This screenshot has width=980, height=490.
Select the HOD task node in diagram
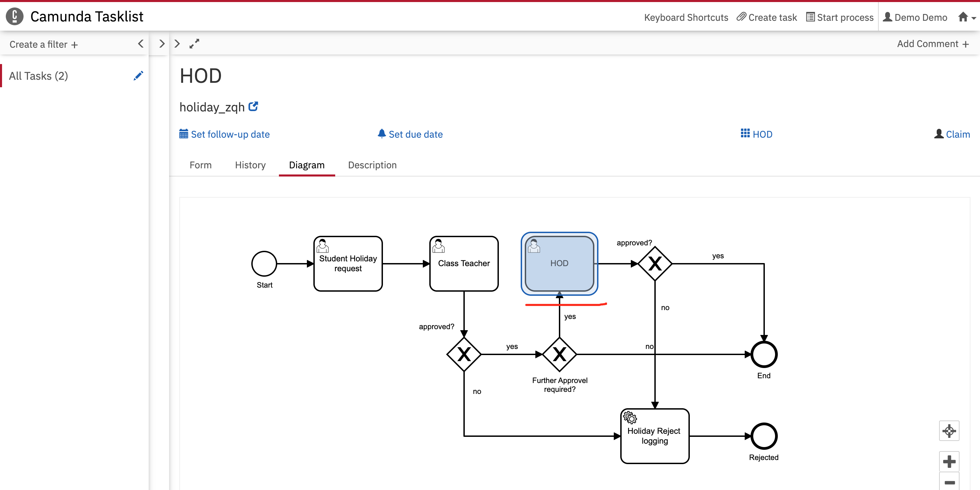tap(559, 263)
